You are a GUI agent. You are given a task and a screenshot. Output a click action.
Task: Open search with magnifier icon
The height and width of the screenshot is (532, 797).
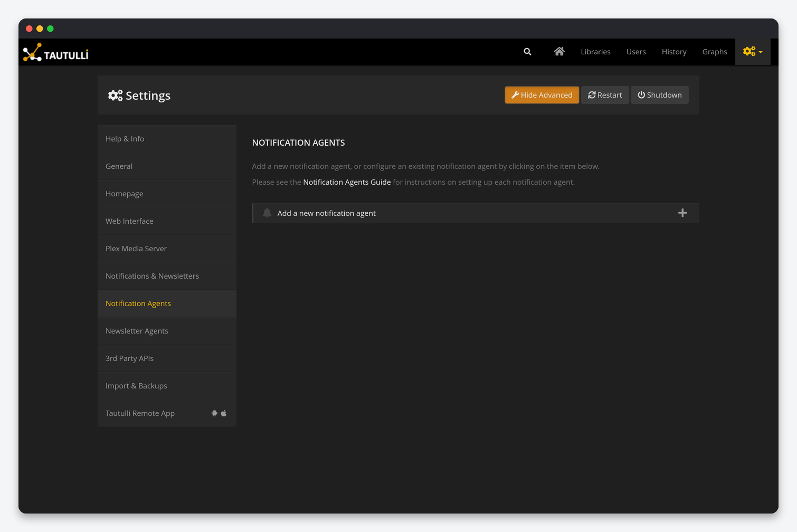coord(527,52)
